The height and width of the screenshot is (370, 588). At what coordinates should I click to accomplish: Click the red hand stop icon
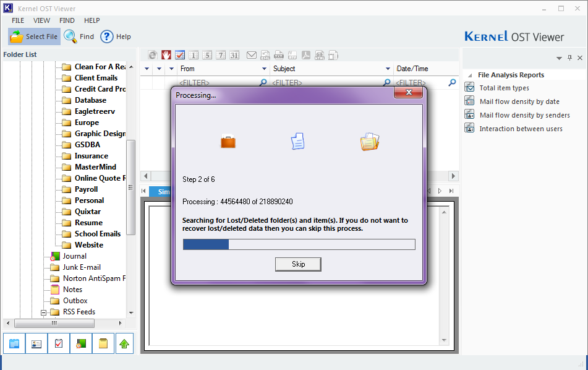tap(166, 55)
